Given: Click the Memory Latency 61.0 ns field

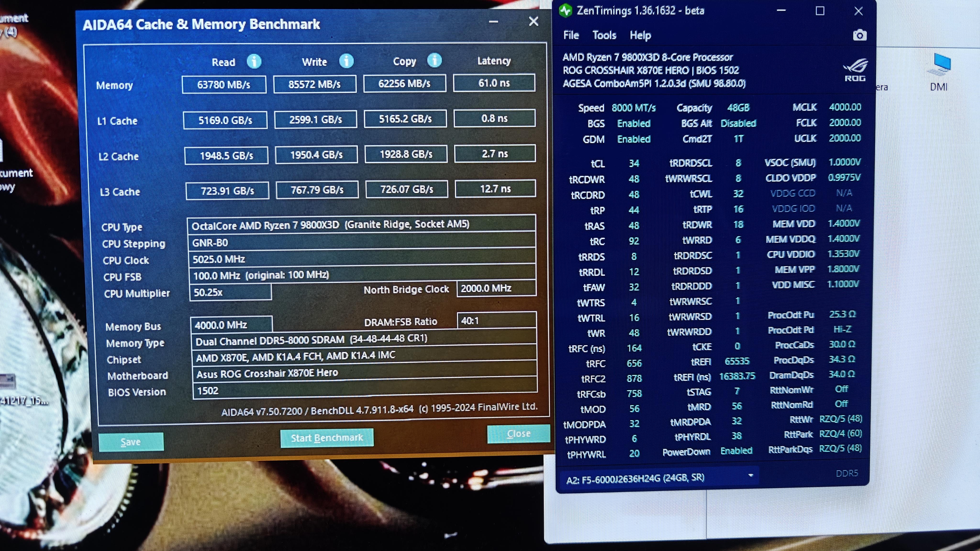Looking at the screenshot, I should click(494, 83).
